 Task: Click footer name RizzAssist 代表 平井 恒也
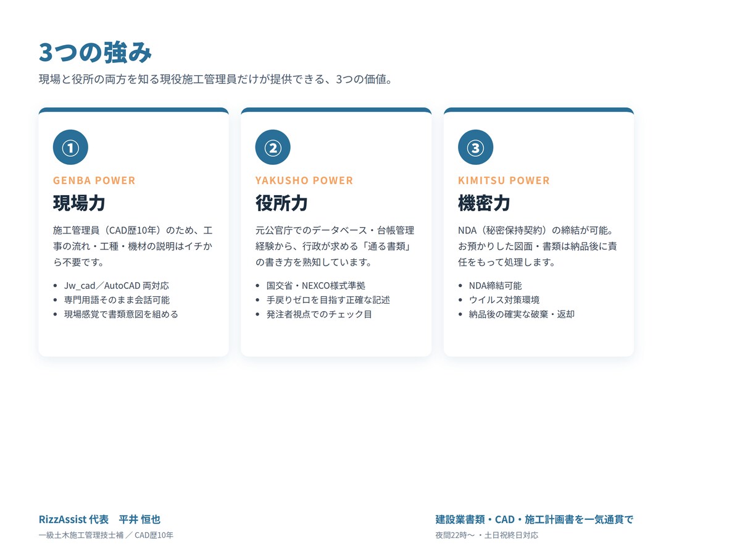pyautogui.click(x=99, y=519)
